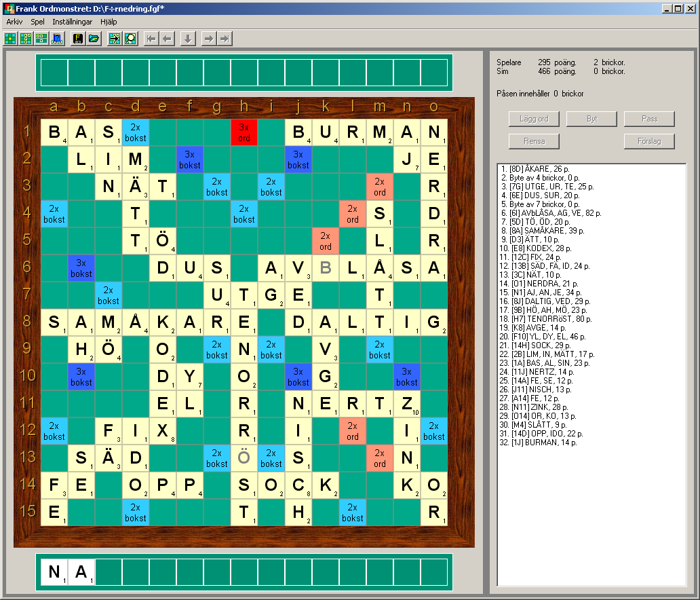Click the down arrow toolbar button
The image size is (700, 600).
coord(188,39)
